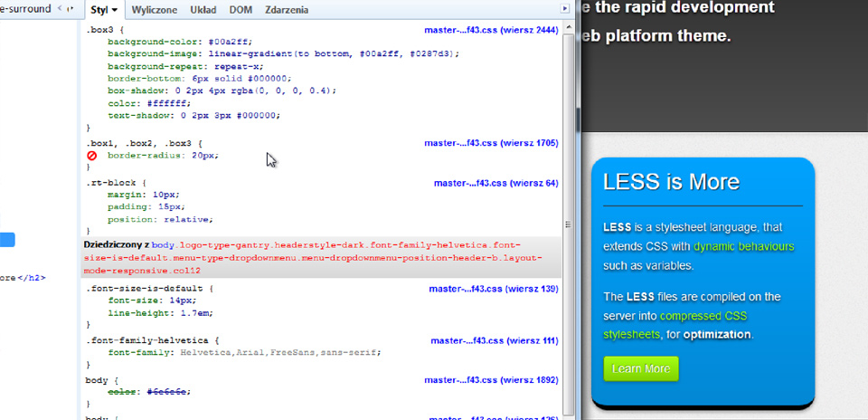
Task: Click the green Learn More button
Action: pyautogui.click(x=641, y=369)
